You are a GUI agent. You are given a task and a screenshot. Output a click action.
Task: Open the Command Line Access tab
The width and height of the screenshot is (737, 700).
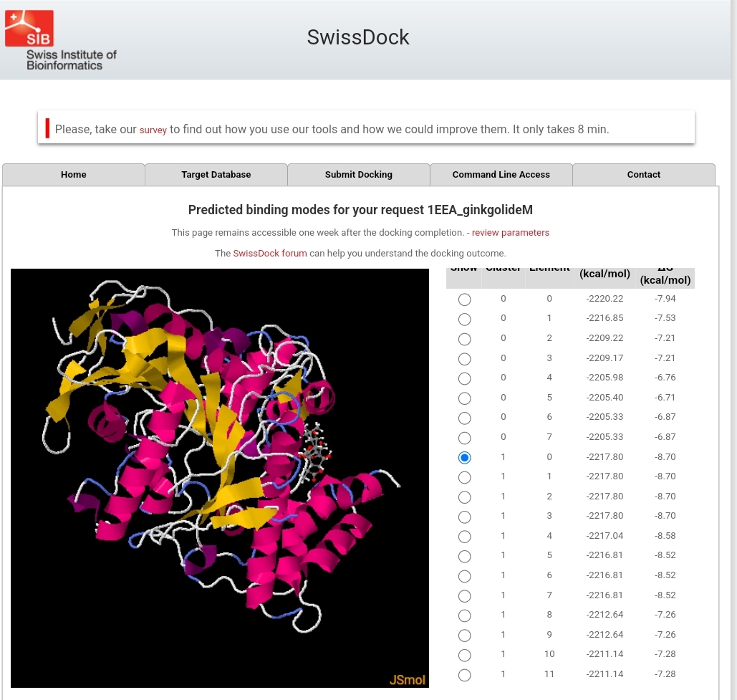501,174
